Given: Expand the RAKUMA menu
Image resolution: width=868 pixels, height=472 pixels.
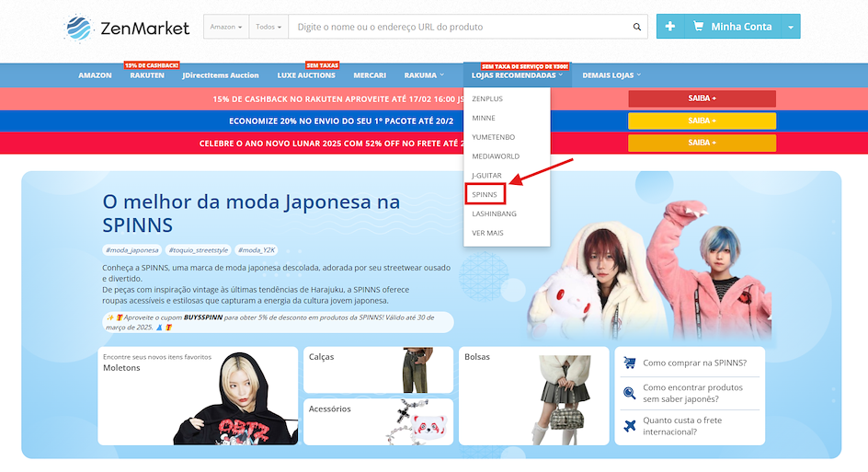Looking at the screenshot, I should point(424,75).
